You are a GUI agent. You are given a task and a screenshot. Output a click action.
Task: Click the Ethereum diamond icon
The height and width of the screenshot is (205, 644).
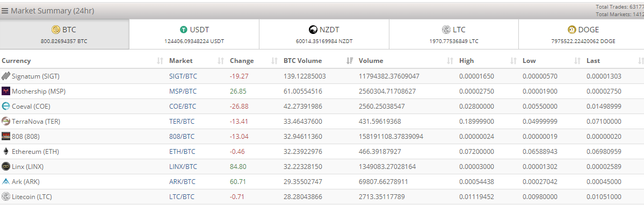(6, 152)
